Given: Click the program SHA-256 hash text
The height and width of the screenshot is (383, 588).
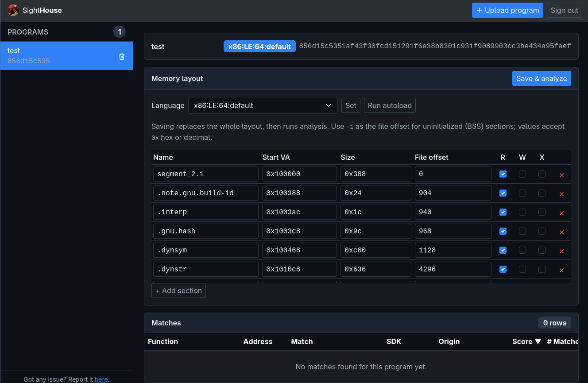Looking at the screenshot, I should [435, 46].
